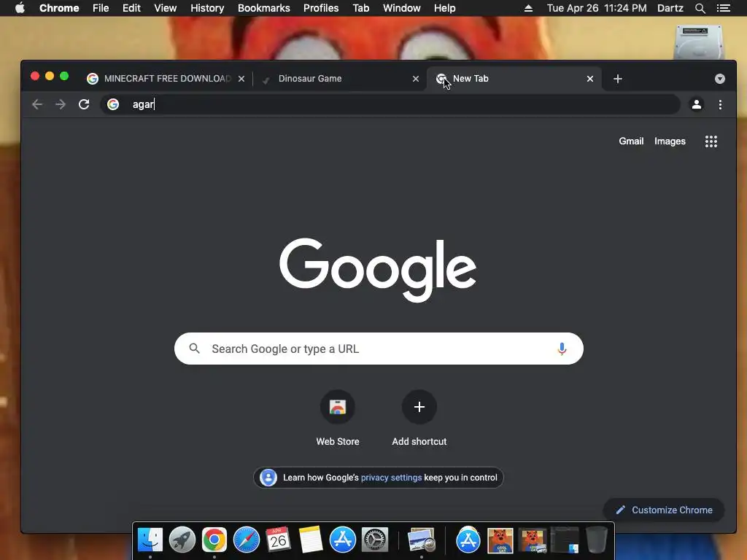747x560 pixels.
Task: Open Spotlight search in menu bar
Action: [700, 8]
